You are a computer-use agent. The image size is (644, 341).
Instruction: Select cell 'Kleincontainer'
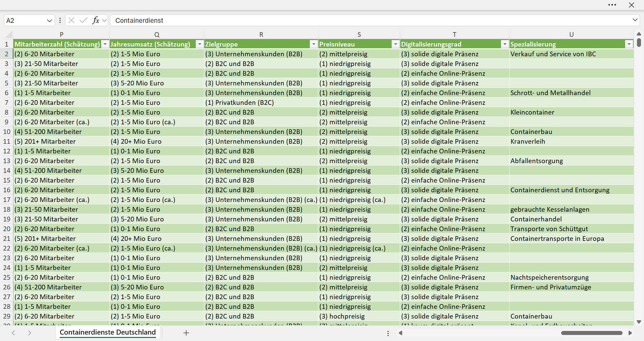[x=571, y=112]
